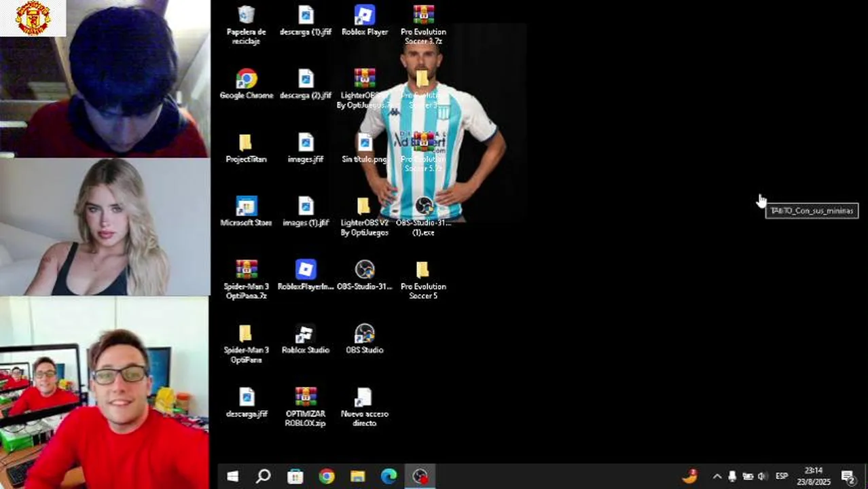Select the images.jfif file
Screen dimensions: 868x489
306,148
